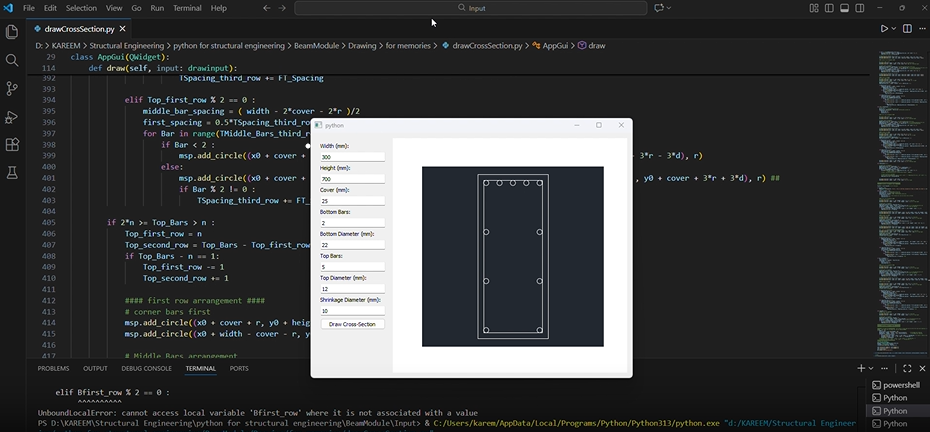Click the VS Code logo icon
This screenshot has width=930, height=432.
click(8, 8)
